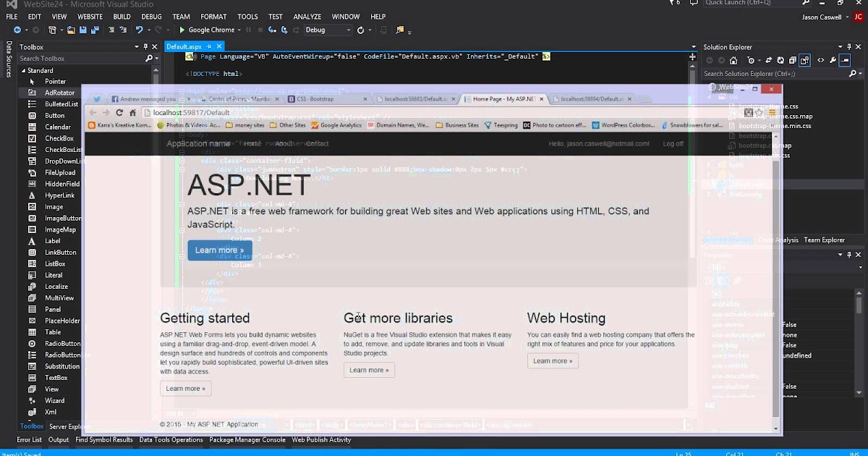Click Learn more under Getting started

tap(185, 388)
